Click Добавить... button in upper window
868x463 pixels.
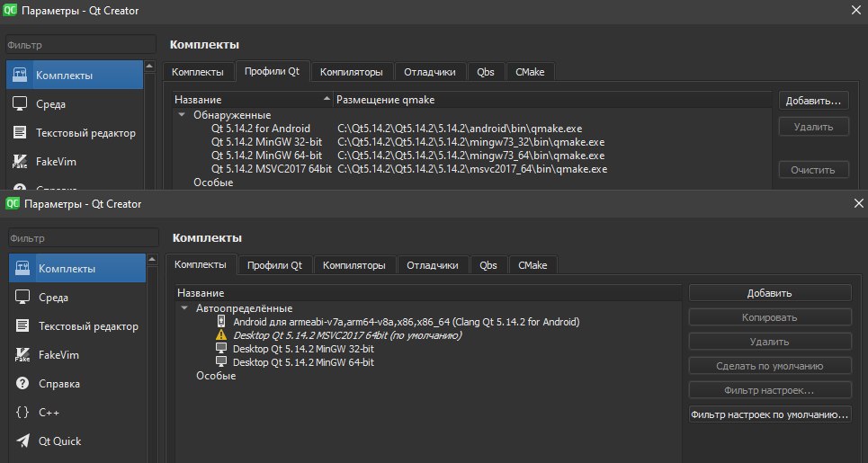[x=814, y=100]
